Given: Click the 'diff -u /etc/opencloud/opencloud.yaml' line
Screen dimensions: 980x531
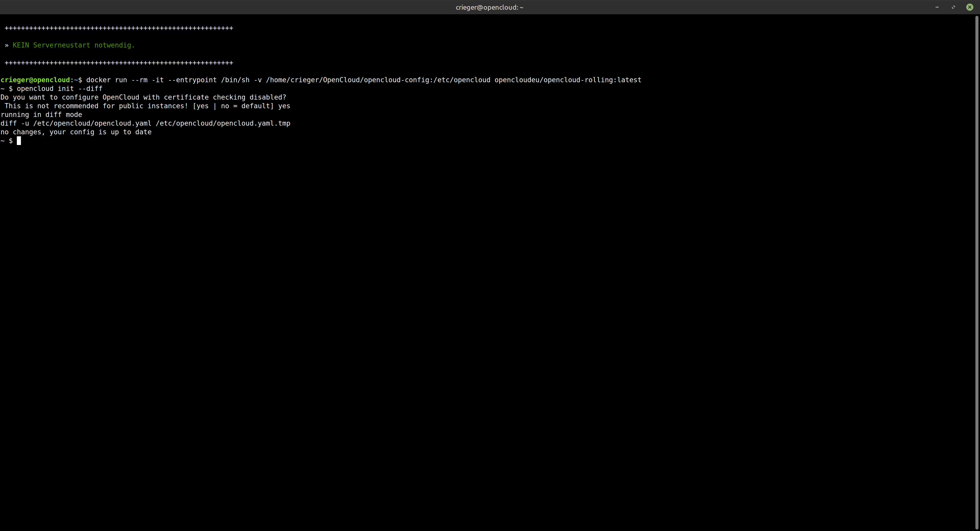Looking at the screenshot, I should click(145, 123).
